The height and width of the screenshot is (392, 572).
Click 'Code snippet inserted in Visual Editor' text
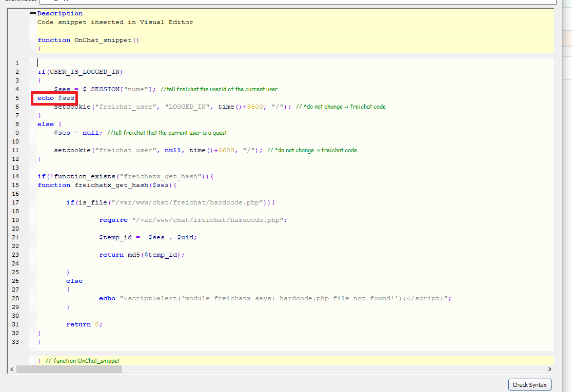(x=115, y=22)
